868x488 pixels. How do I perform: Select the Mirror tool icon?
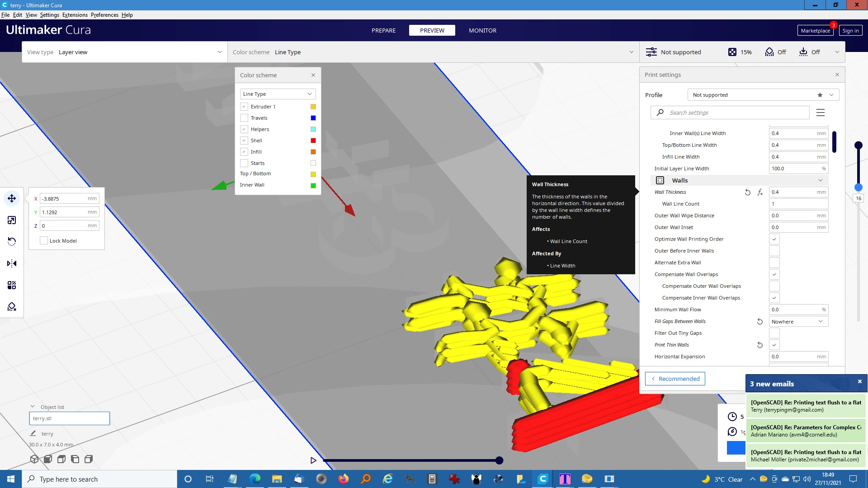click(x=12, y=263)
